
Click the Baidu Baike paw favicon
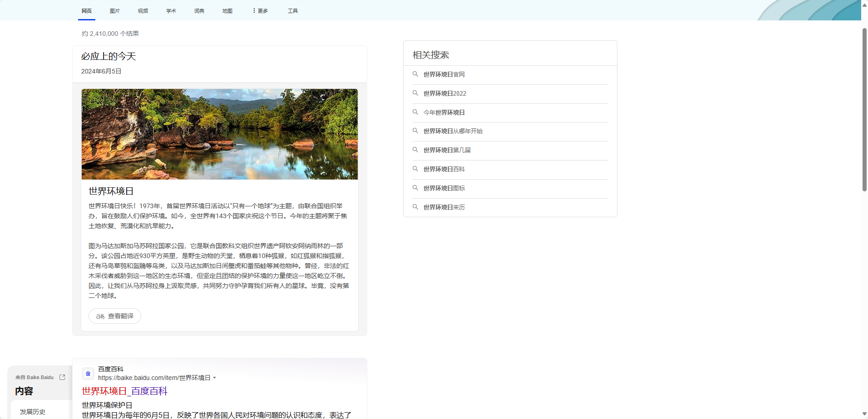(88, 374)
